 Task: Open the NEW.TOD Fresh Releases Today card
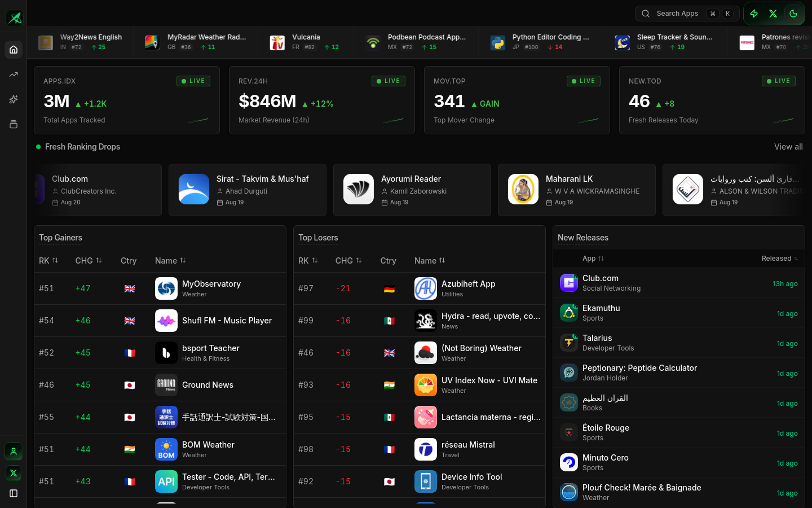(712, 100)
